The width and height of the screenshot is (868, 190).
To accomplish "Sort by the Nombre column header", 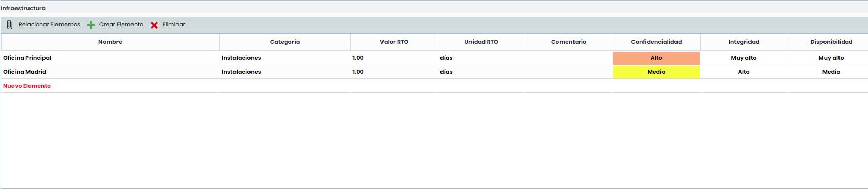I will [x=110, y=42].
